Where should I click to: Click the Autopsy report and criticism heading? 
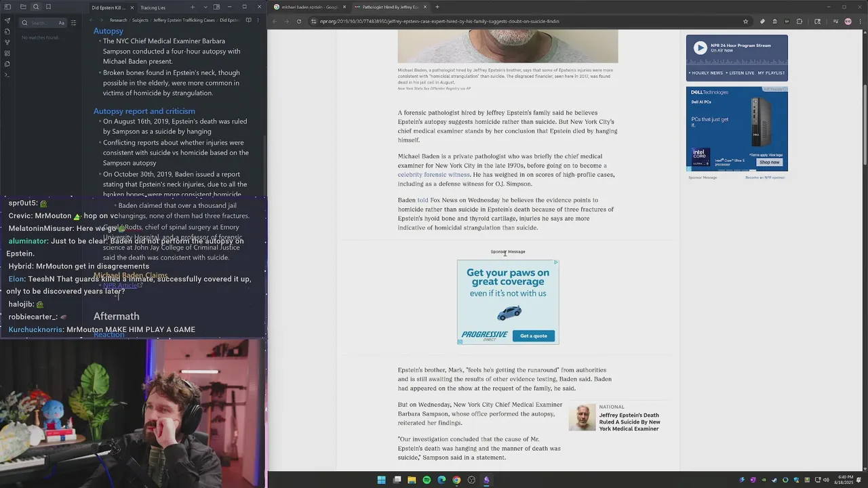[x=144, y=111]
